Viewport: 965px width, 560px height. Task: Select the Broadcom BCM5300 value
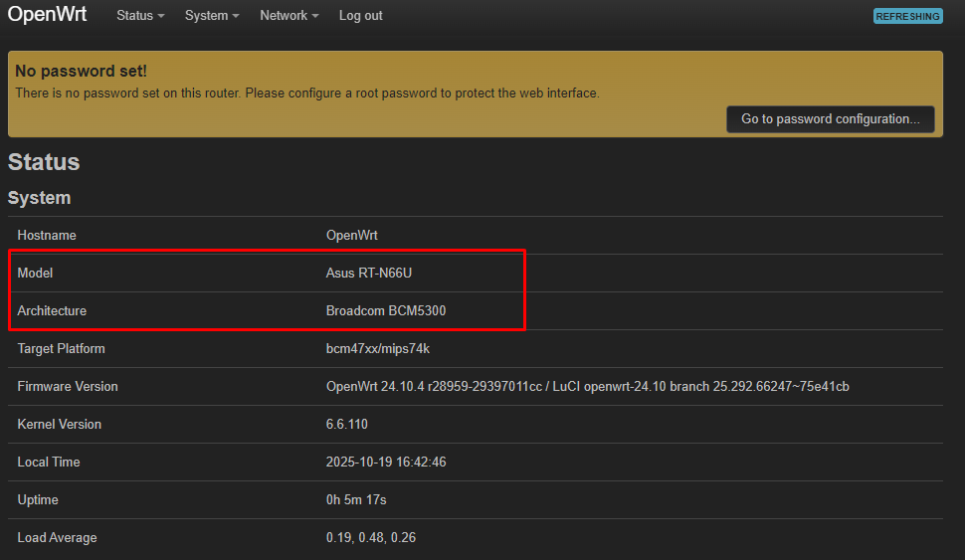(x=386, y=310)
